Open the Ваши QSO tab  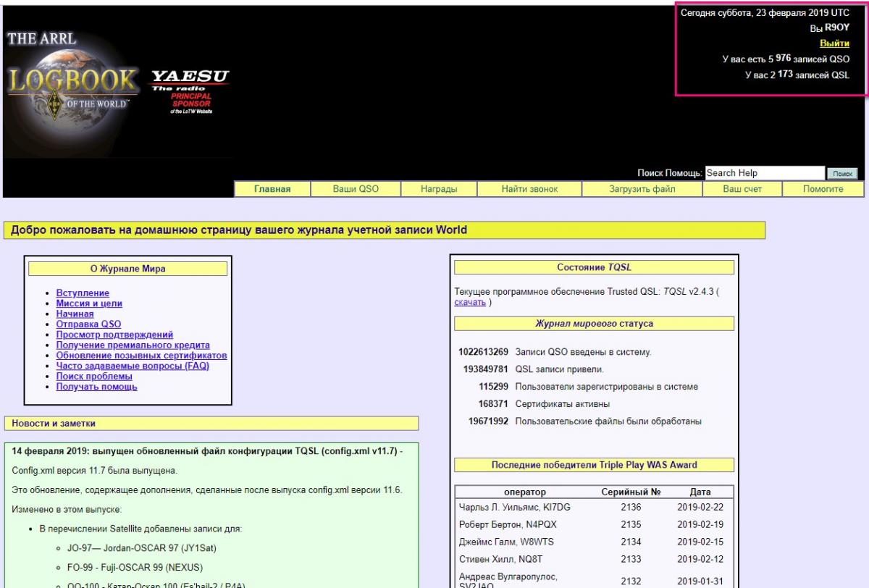point(356,189)
